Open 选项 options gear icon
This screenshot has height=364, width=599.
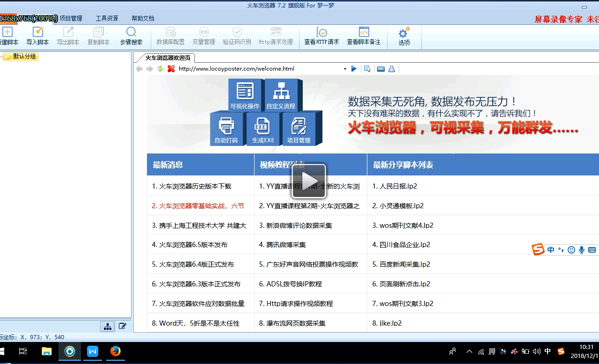pos(404,32)
